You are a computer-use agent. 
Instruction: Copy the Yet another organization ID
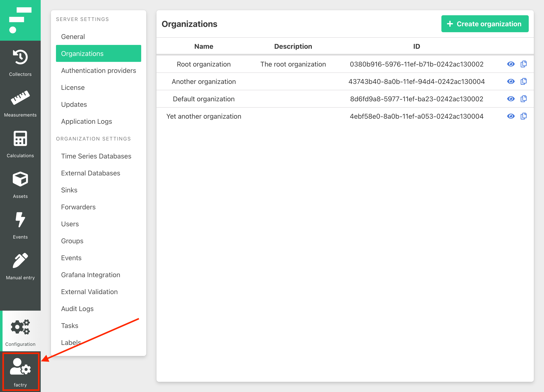click(x=524, y=116)
